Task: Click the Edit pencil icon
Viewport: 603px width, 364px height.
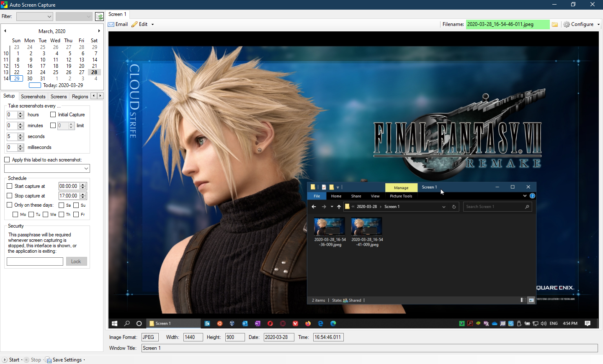Action: 134,24
